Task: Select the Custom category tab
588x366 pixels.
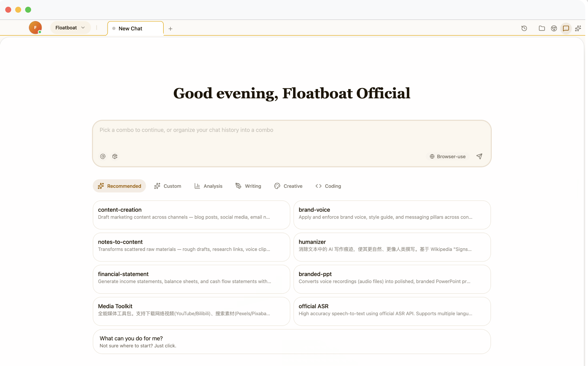Action: pos(168,186)
